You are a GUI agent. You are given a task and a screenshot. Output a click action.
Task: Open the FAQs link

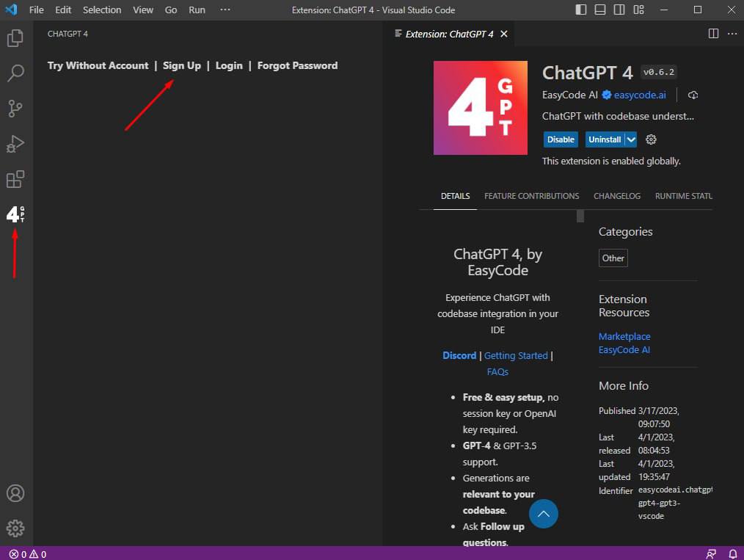(497, 371)
